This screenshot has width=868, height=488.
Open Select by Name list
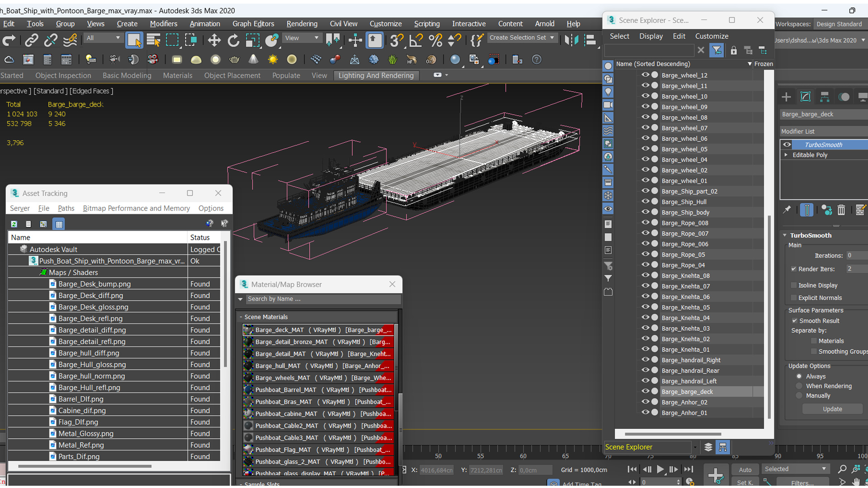[x=153, y=40]
